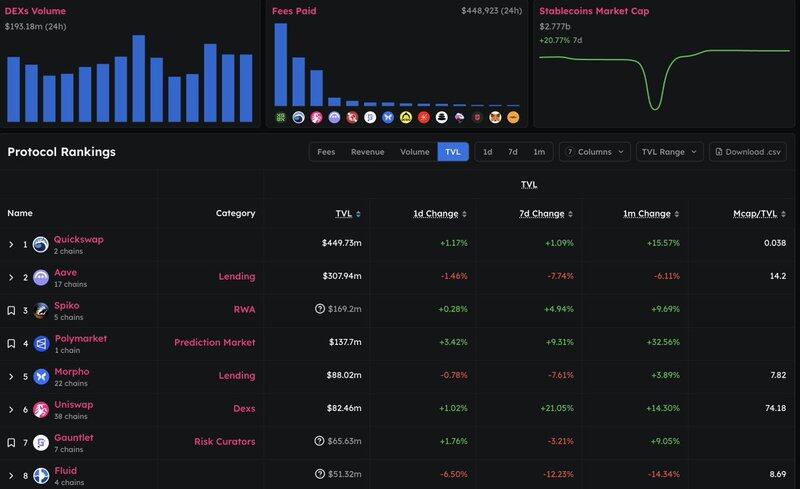Viewport: 800px width, 489px height.
Task: Open the Uniswap protocol link
Action: 73,404
